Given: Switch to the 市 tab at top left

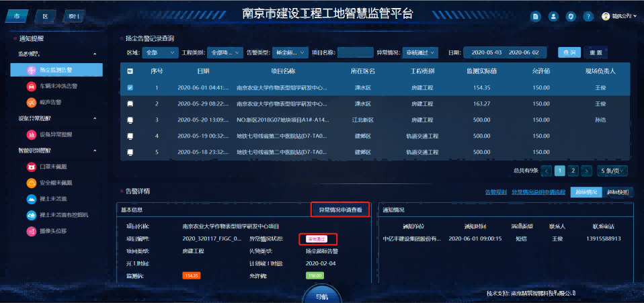Looking at the screenshot, I should pyautogui.click(x=18, y=15).
